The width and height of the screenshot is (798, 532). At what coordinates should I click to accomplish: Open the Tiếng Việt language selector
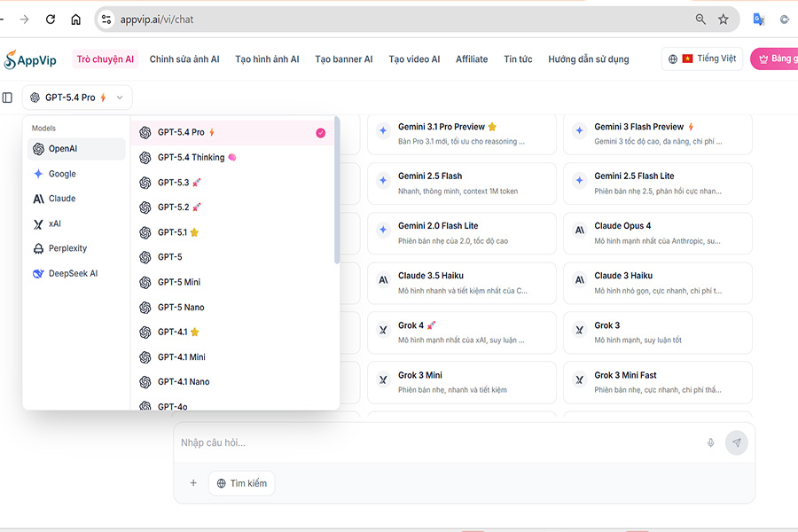[x=702, y=59]
